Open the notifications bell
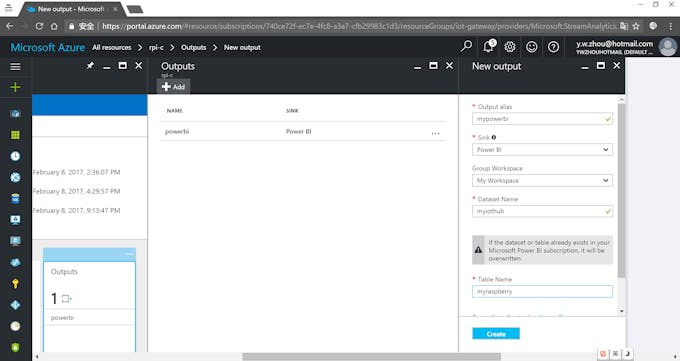This screenshot has height=361, width=680. coord(489,46)
